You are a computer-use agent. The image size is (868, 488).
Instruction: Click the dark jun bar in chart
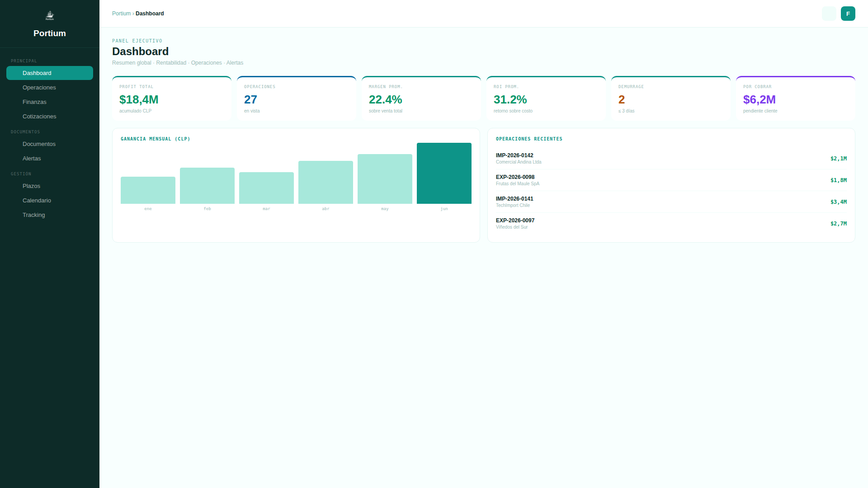point(444,173)
